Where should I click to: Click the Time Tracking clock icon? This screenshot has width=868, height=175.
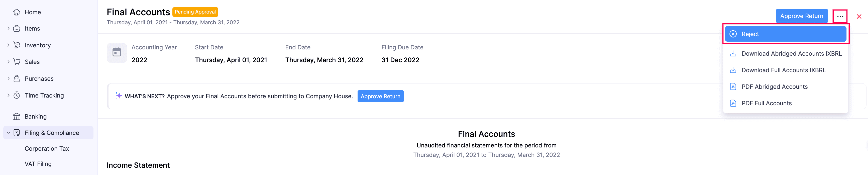[x=16, y=96]
